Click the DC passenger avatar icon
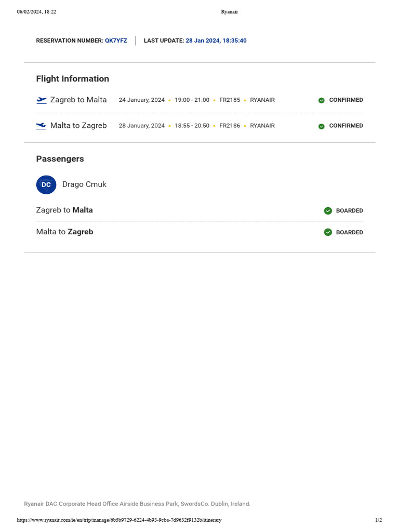 (x=46, y=185)
